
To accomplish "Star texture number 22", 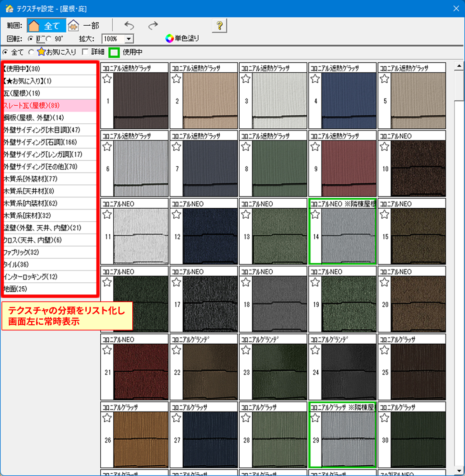I will (177, 350).
